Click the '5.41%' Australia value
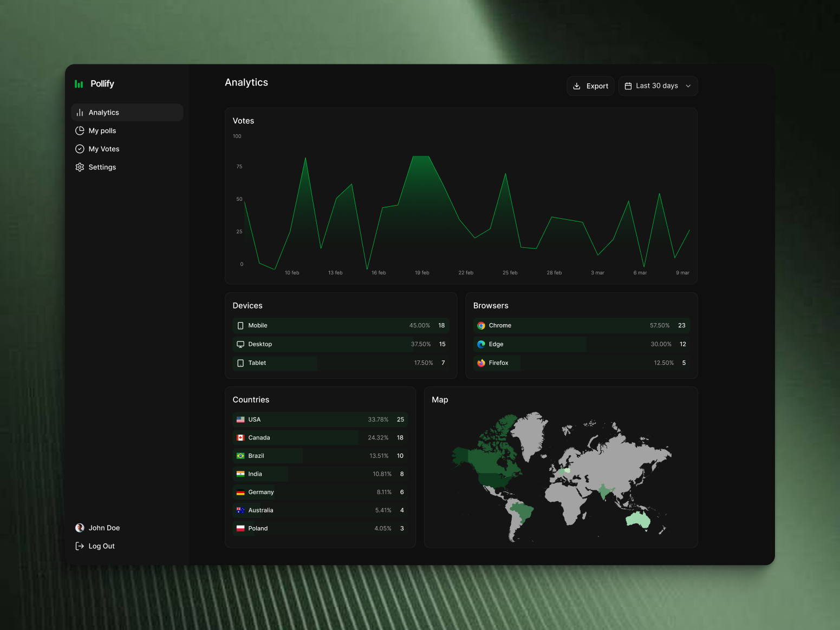This screenshot has width=840, height=630. point(383,510)
